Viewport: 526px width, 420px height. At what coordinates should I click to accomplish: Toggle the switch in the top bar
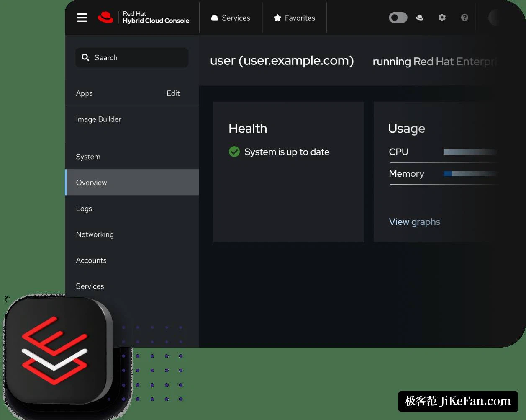point(398,18)
